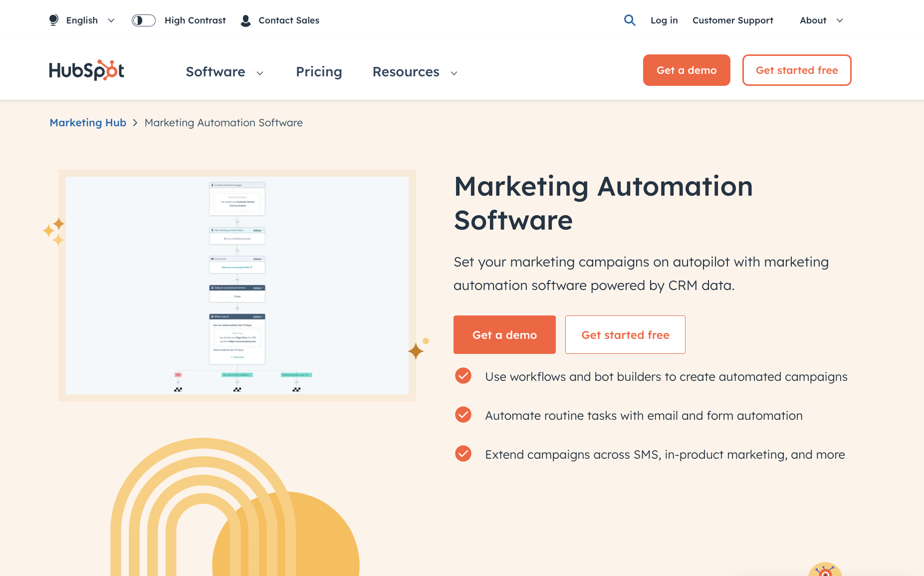The image size is (924, 576).
Task: Open the Software menu
Action: click(x=216, y=72)
